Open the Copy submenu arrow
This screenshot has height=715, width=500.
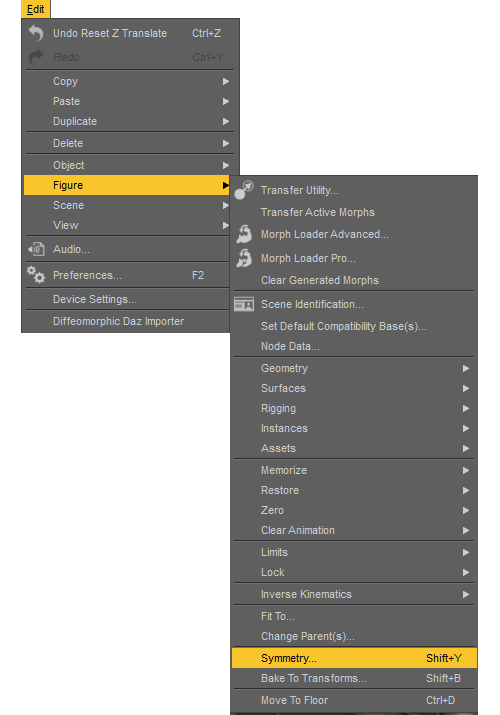coord(226,82)
